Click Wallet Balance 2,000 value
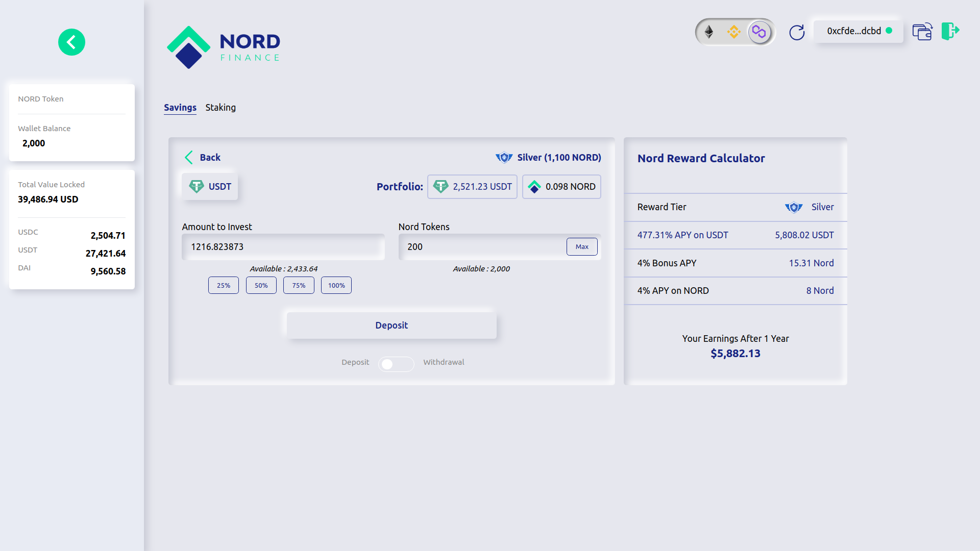The height and width of the screenshot is (551, 980). click(x=34, y=143)
